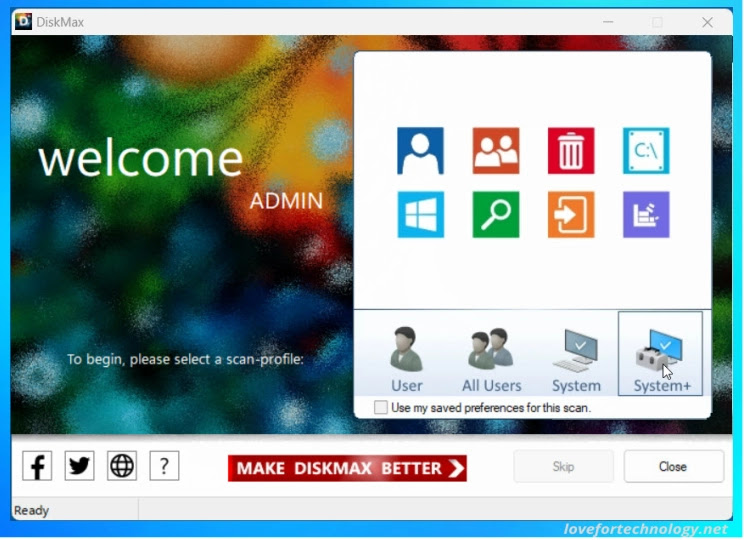Select the System scan profile
The height and width of the screenshot is (540, 744).
pos(576,359)
